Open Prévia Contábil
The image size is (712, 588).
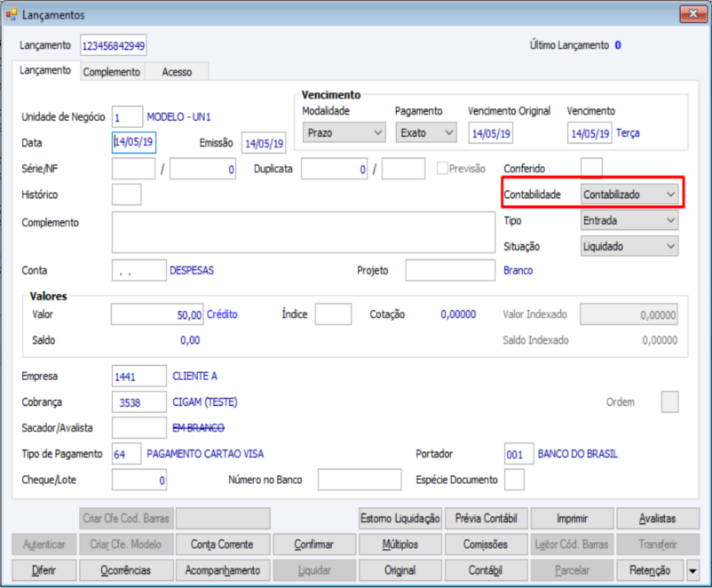coord(486,519)
